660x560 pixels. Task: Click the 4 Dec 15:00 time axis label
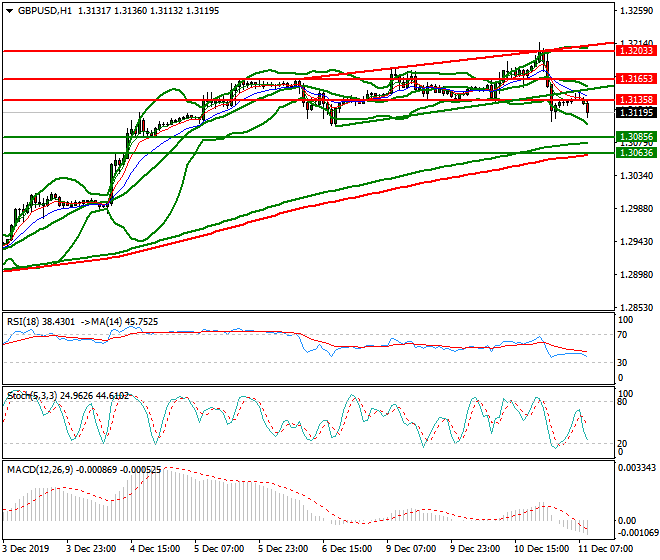tap(155, 549)
